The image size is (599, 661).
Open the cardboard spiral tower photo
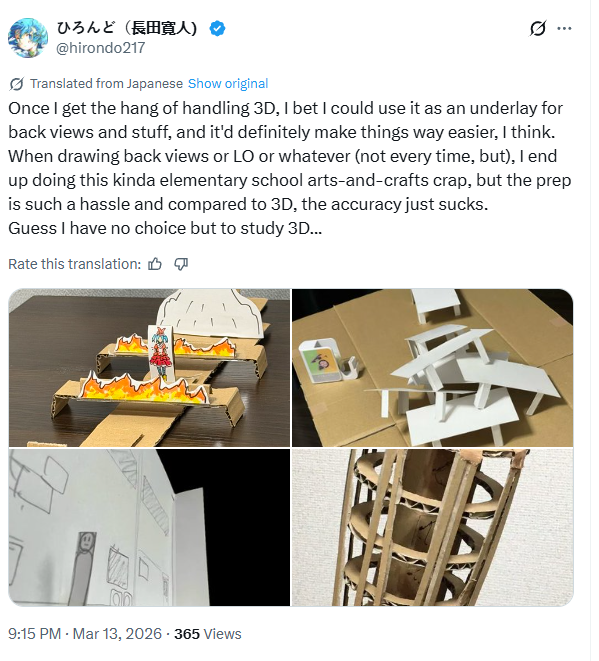(432, 527)
